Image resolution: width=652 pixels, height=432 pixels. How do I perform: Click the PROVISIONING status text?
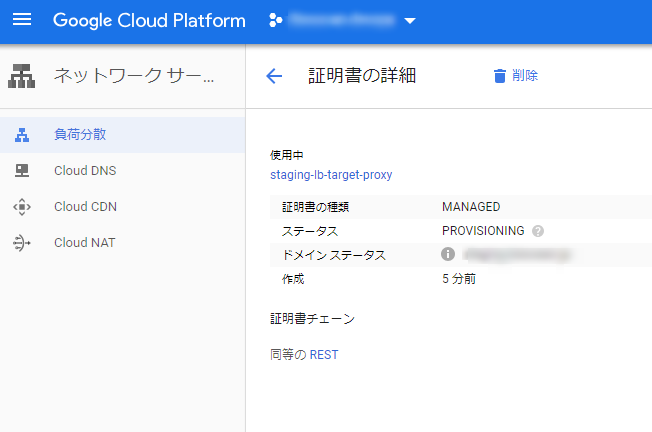point(483,231)
